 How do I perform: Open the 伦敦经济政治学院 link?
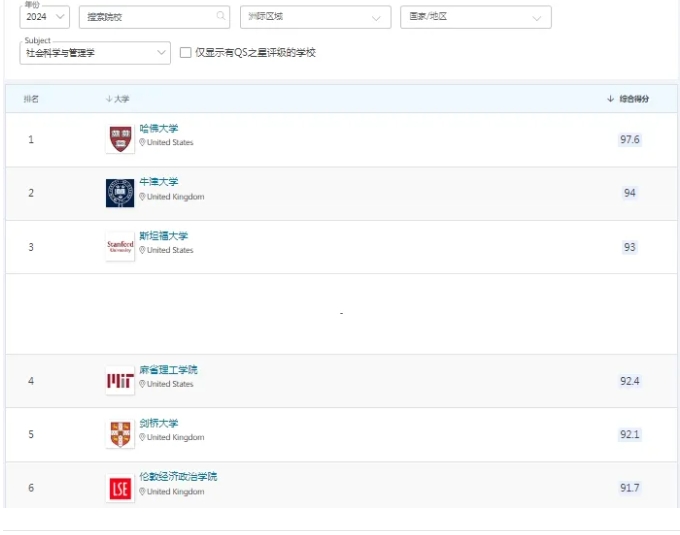coord(178,476)
